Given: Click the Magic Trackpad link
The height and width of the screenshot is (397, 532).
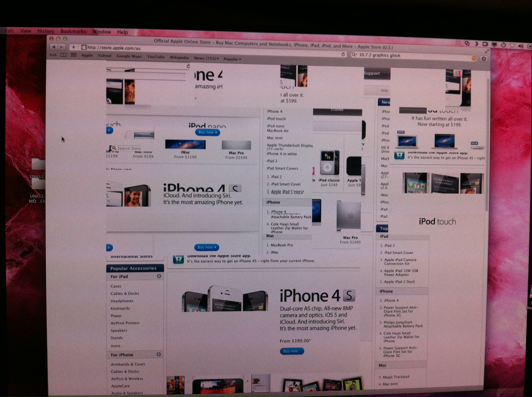Looking at the screenshot, I should pos(396,377).
